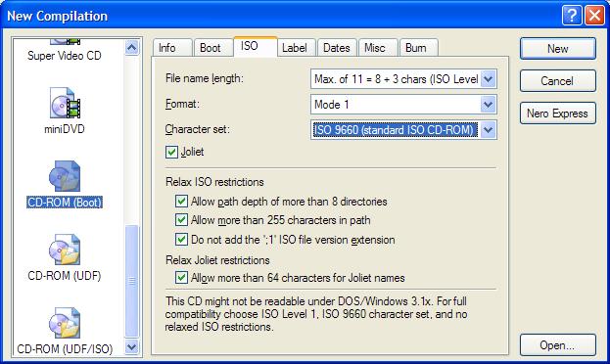
Task: Expand the Character set dropdown
Action: coord(488,129)
